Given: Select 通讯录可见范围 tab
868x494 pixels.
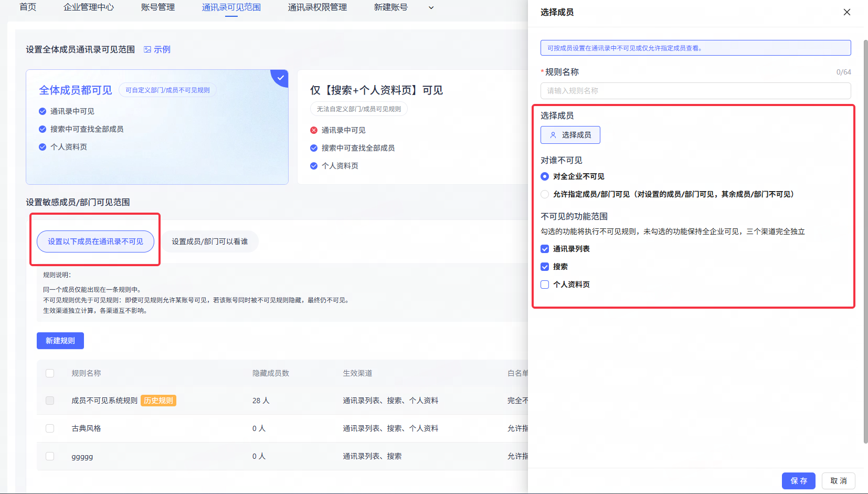Looking at the screenshot, I should tap(231, 7).
